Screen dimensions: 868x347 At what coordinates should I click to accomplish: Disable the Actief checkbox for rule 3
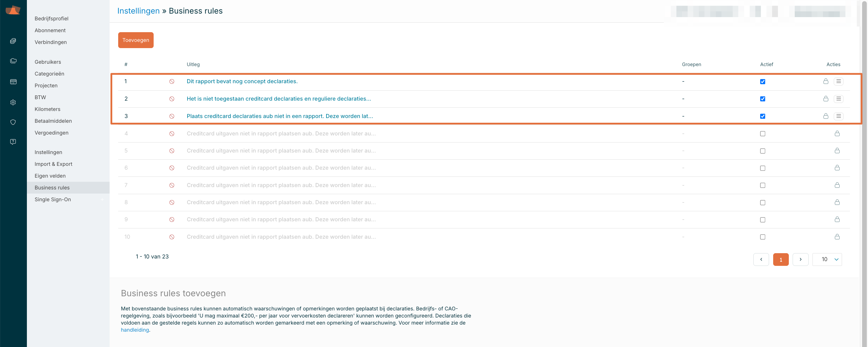point(763,117)
